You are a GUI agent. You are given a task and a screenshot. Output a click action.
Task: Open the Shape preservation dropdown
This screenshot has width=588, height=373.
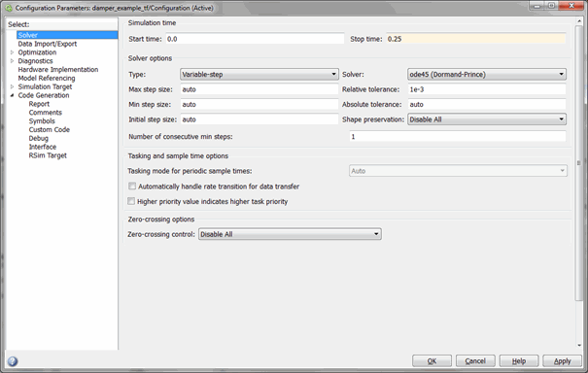coord(487,119)
